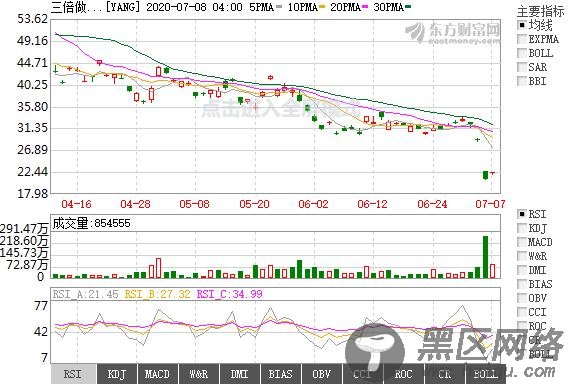Click the 5PMA legend label

coord(262,7)
